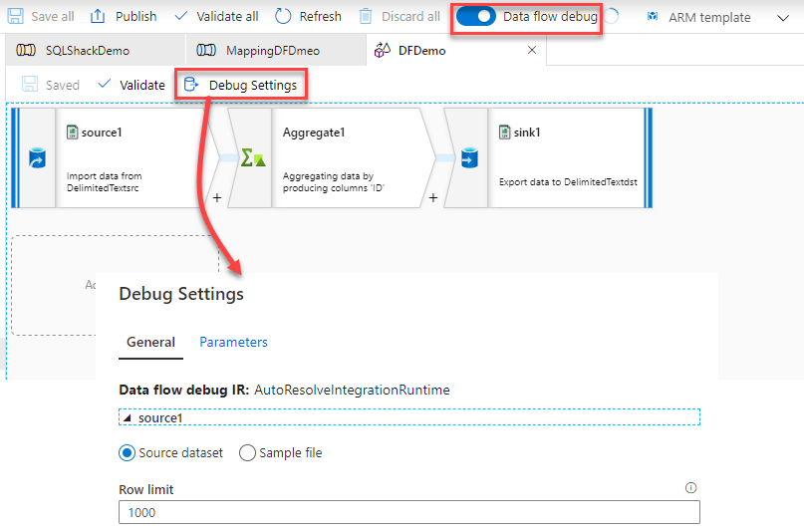Click the Debug Settings button
The image size is (804, 532).
tap(241, 85)
